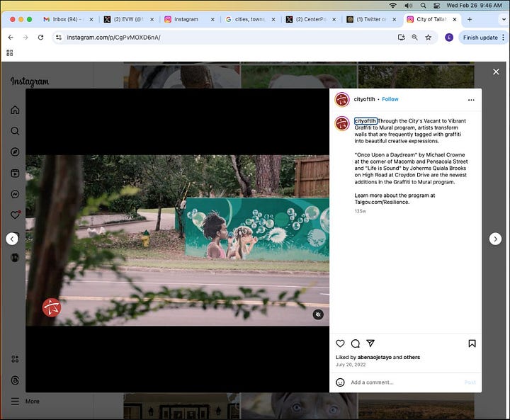Open cityoftlh profile picture in header
The height and width of the screenshot is (420, 510).
[x=342, y=100]
